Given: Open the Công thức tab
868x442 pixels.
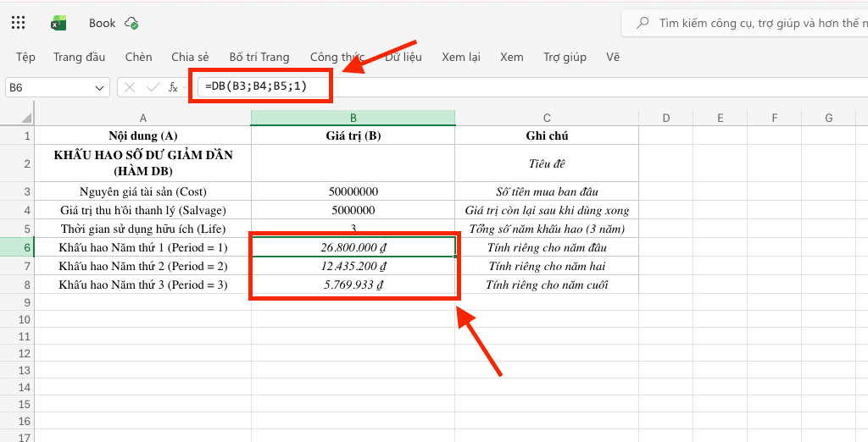Looking at the screenshot, I should (x=337, y=57).
